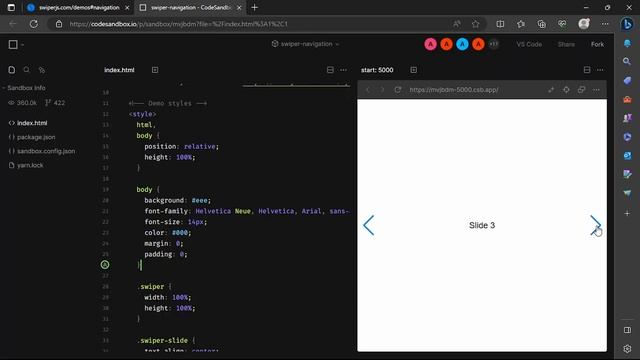The width and height of the screenshot is (640, 360).
Task: Click the VS Code button
Action: click(529, 44)
